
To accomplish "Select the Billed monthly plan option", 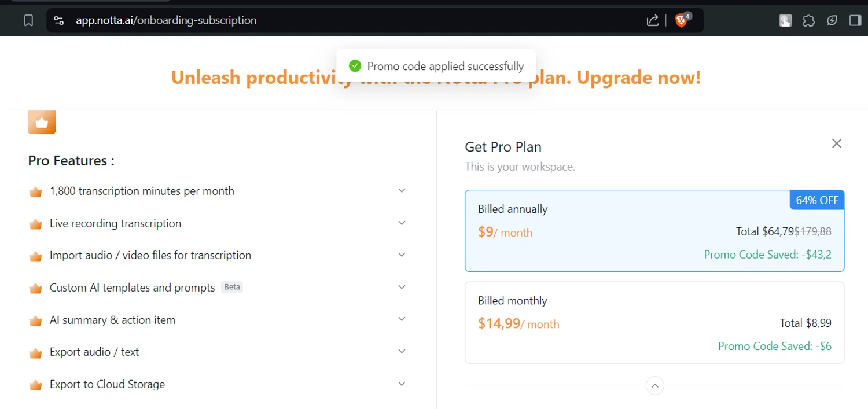I will 654,322.
